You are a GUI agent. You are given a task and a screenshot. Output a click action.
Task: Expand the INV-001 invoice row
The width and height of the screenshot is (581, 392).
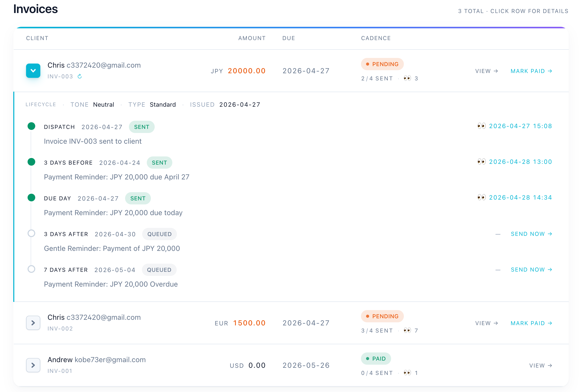(33, 365)
